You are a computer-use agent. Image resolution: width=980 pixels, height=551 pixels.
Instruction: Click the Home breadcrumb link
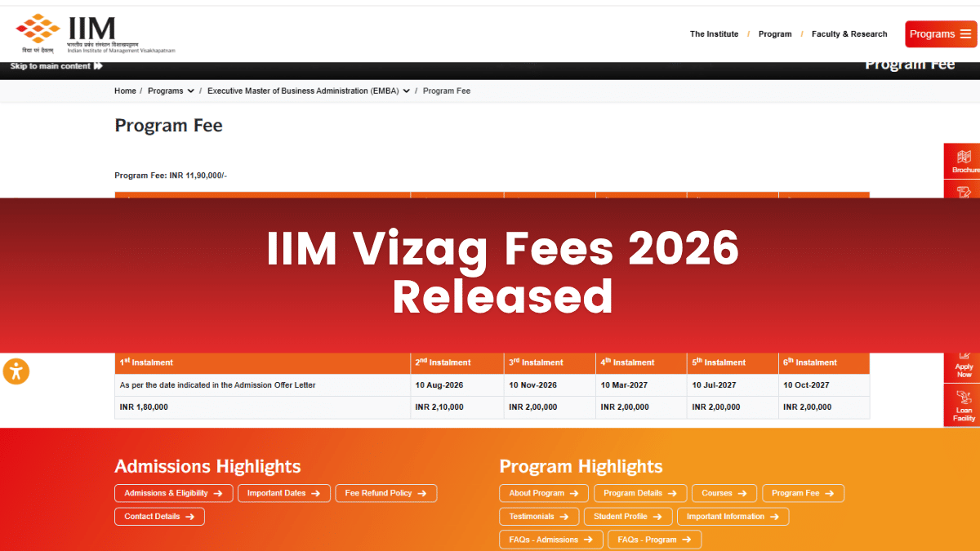pyautogui.click(x=125, y=91)
